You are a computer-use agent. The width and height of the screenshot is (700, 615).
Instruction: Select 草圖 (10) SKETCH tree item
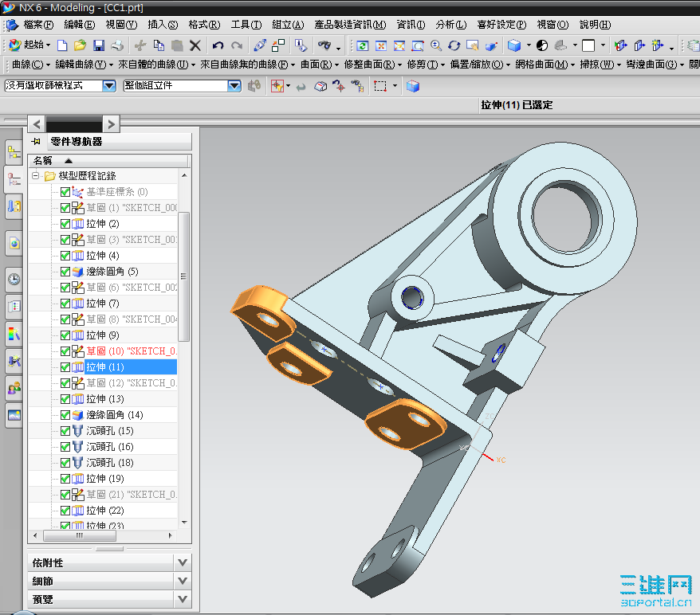point(132,351)
